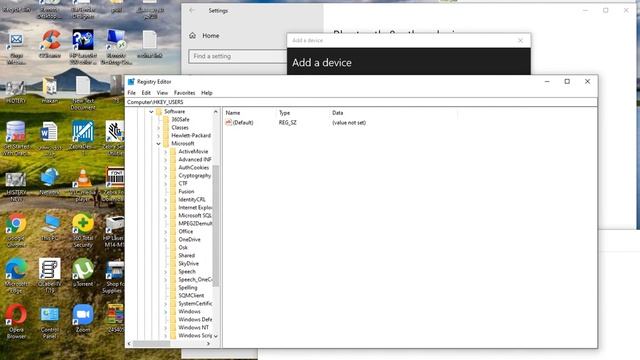Click the Home icon in Settings window
This screenshot has width=640, height=360.
pyautogui.click(x=193, y=36)
